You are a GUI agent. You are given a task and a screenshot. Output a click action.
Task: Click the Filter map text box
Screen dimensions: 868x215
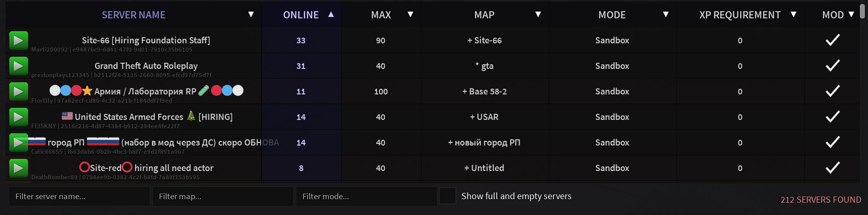click(x=223, y=196)
